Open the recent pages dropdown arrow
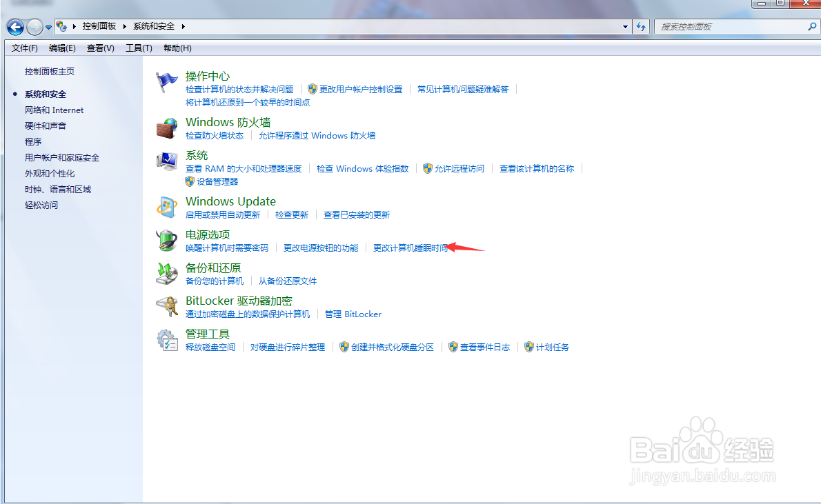 48,27
